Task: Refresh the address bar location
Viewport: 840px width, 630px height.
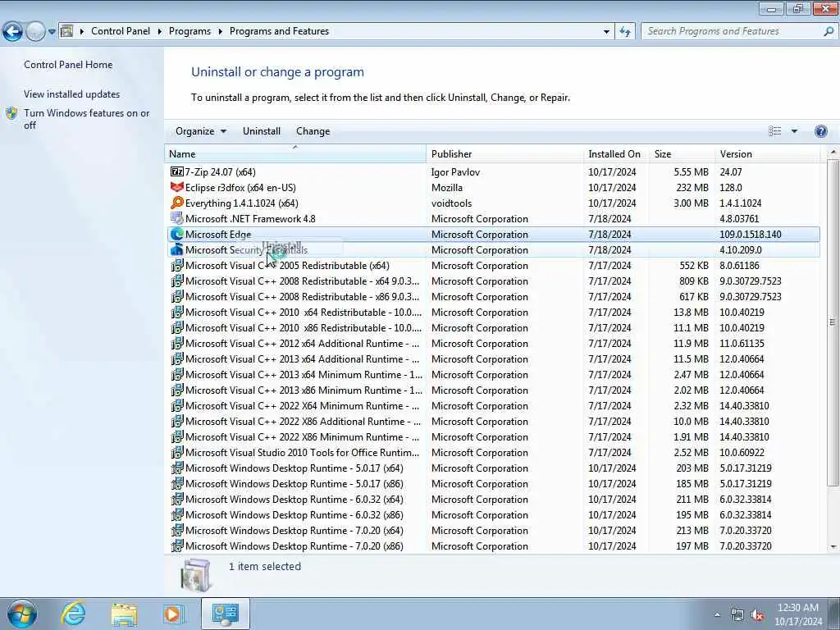Action: [624, 32]
